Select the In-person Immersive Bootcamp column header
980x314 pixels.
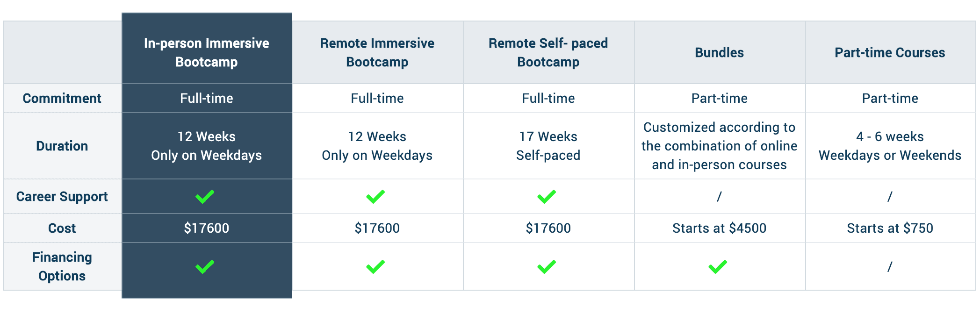pos(206,52)
